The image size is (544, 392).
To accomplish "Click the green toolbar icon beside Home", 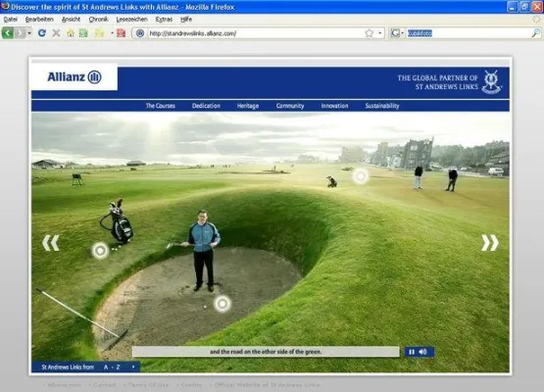I will (x=83, y=33).
